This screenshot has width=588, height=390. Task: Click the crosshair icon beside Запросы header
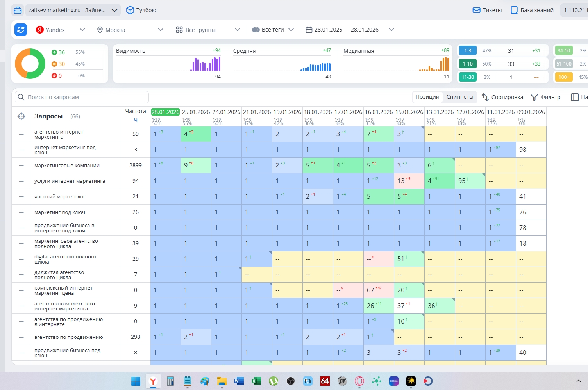click(21, 116)
